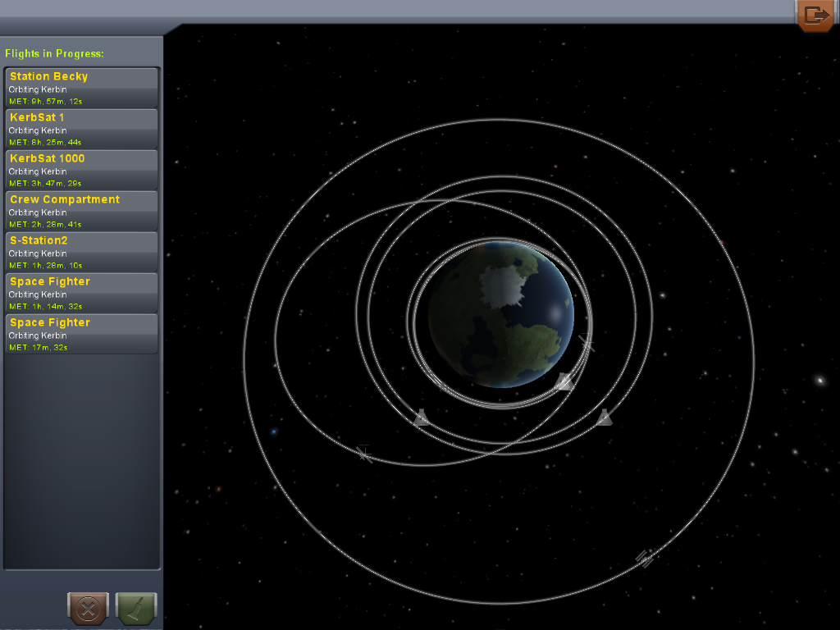Click the orange exit tracking station icon
The width and height of the screenshot is (840, 630).
pos(816,16)
